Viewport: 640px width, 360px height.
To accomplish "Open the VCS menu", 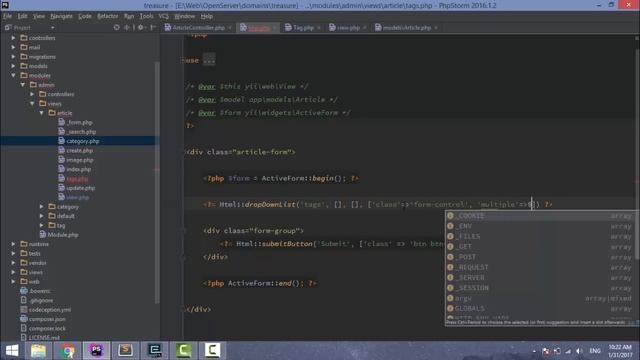I will point(164,16).
